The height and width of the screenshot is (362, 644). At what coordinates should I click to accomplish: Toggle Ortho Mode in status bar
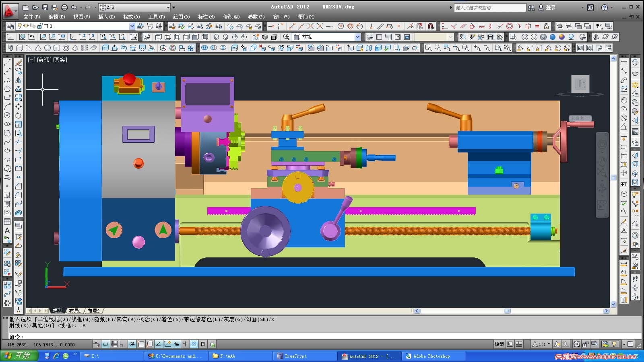[123, 344]
